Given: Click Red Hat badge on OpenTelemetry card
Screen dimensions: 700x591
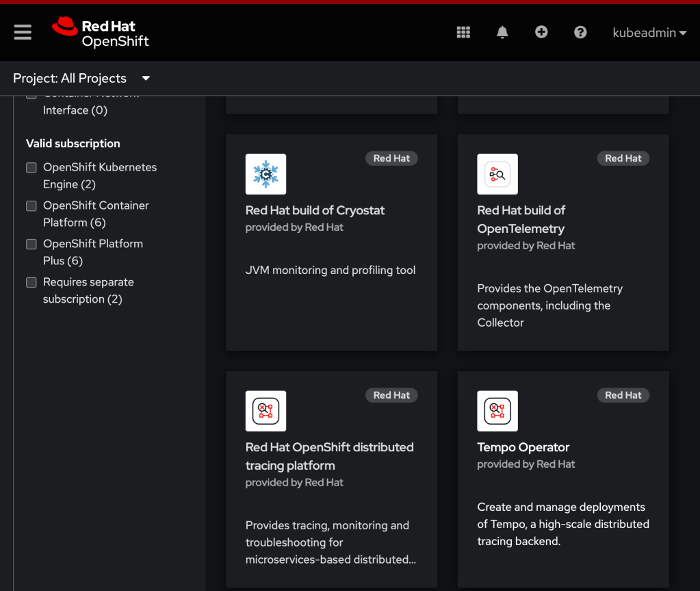Looking at the screenshot, I should (623, 158).
